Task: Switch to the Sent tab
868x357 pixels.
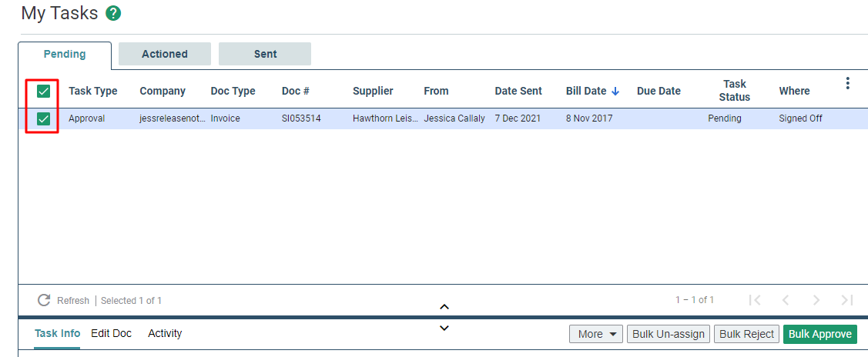Action: pyautogui.click(x=265, y=54)
